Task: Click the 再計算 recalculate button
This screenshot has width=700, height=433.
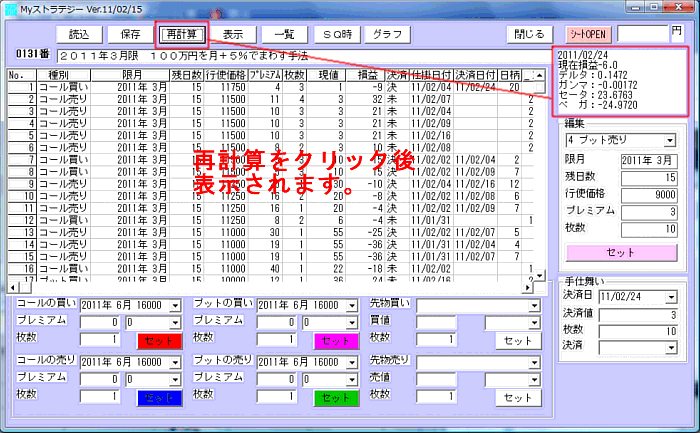Action: [x=184, y=33]
